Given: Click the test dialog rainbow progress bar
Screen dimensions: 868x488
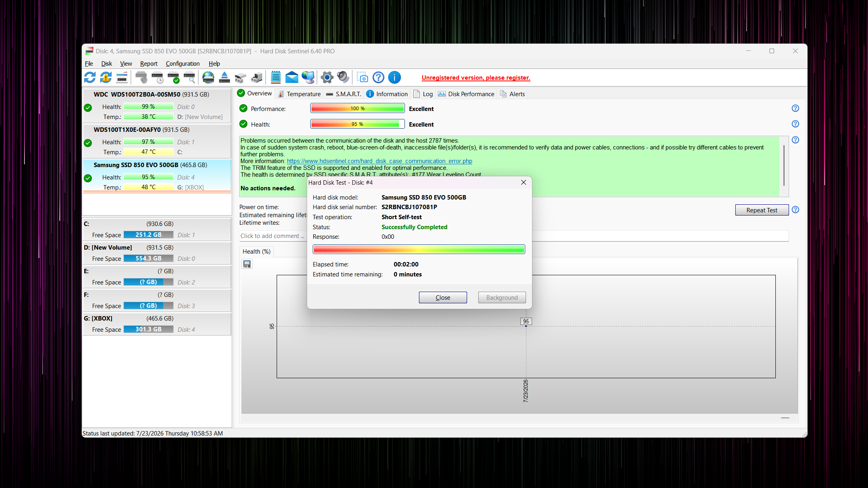Looking at the screenshot, I should pos(419,249).
